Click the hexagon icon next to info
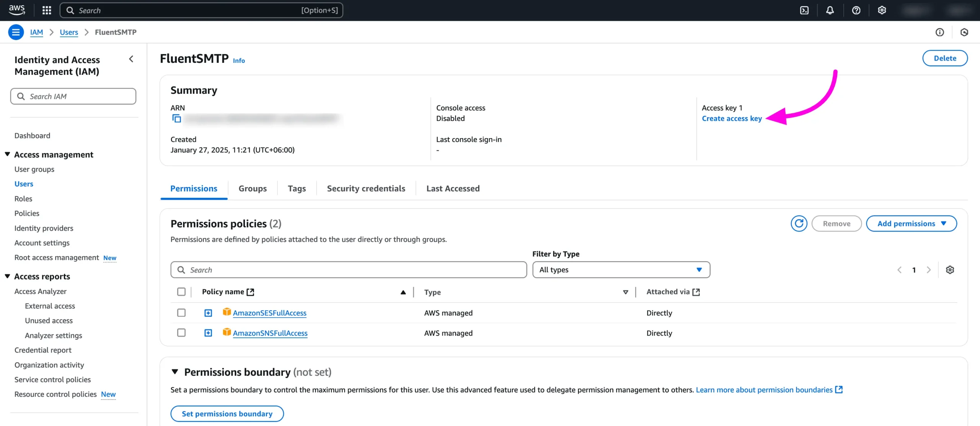The image size is (980, 426). pos(964,32)
